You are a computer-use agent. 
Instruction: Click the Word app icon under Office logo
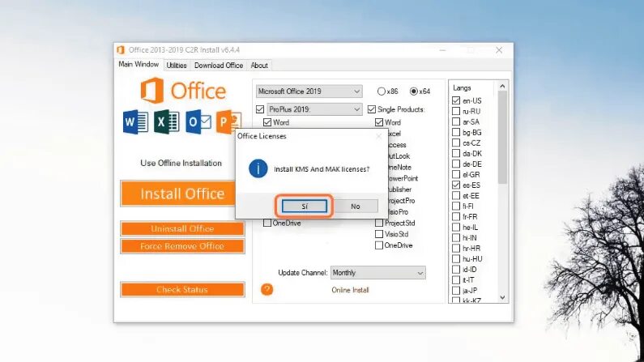135,122
